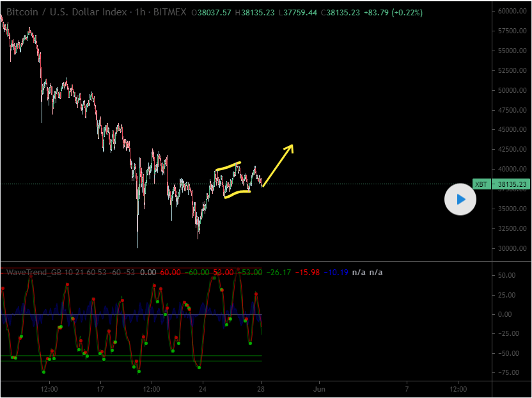
Task: Click the 60000.00 price scale label
Action: point(512,11)
